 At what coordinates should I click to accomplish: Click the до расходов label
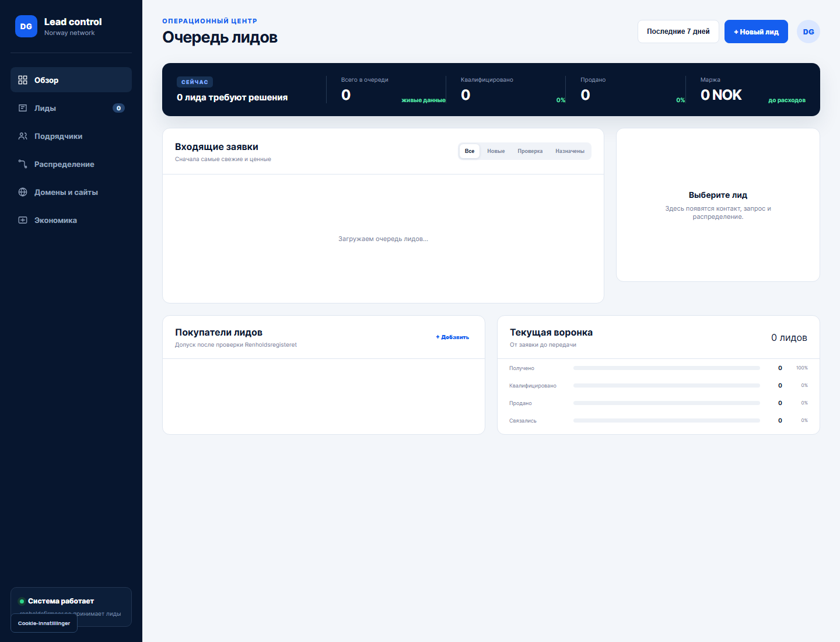(787, 100)
